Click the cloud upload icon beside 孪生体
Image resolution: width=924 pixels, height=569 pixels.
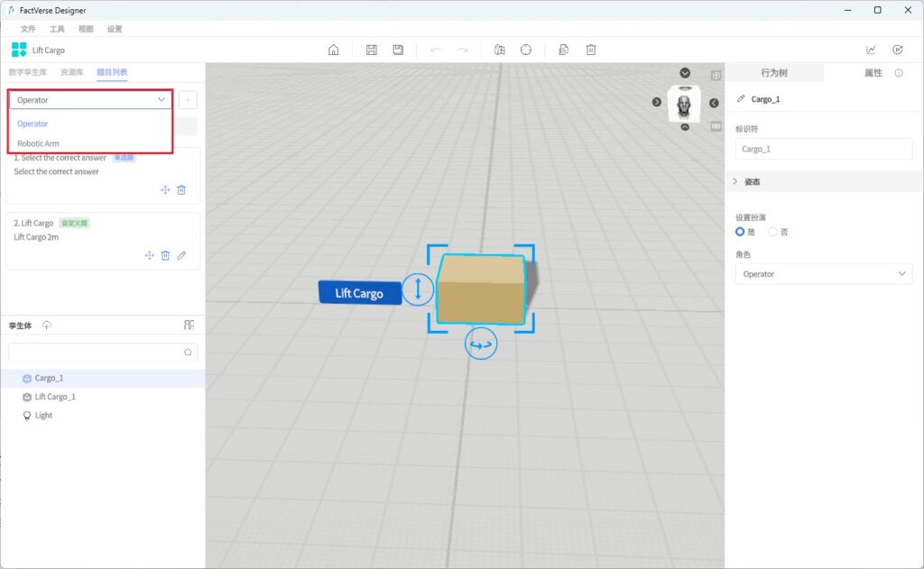click(x=47, y=325)
